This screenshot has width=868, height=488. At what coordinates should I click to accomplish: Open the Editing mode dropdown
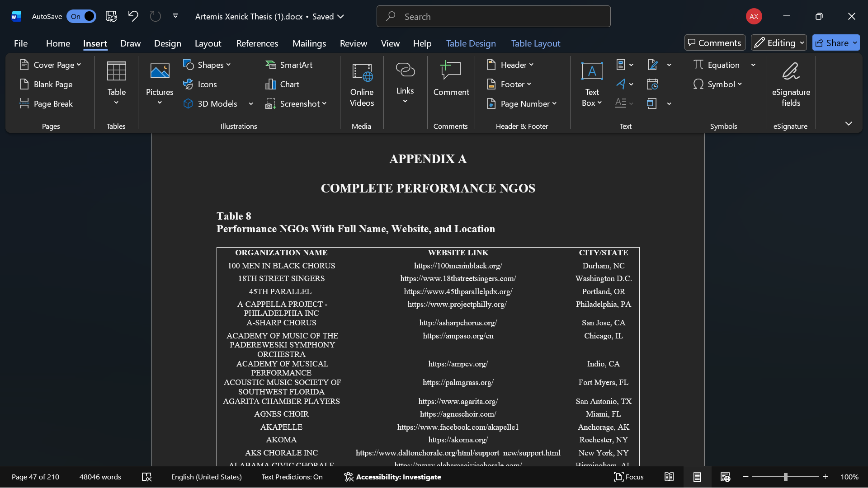[x=778, y=43]
